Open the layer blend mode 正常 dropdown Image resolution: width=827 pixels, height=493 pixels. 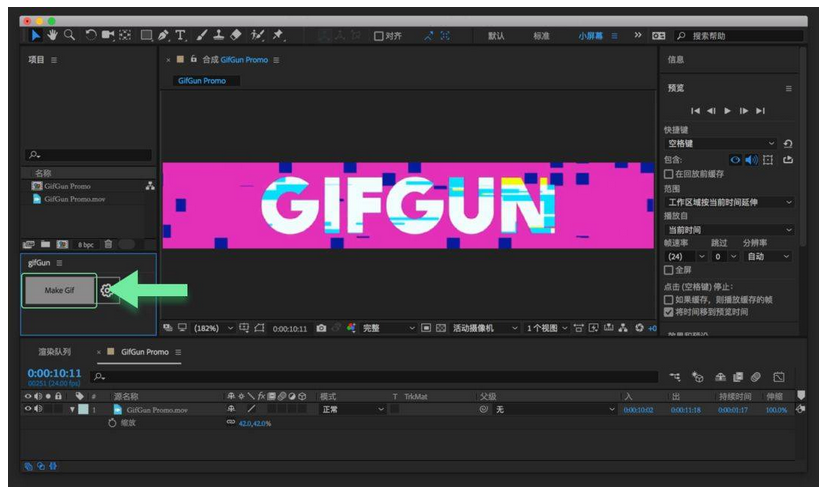click(x=352, y=409)
